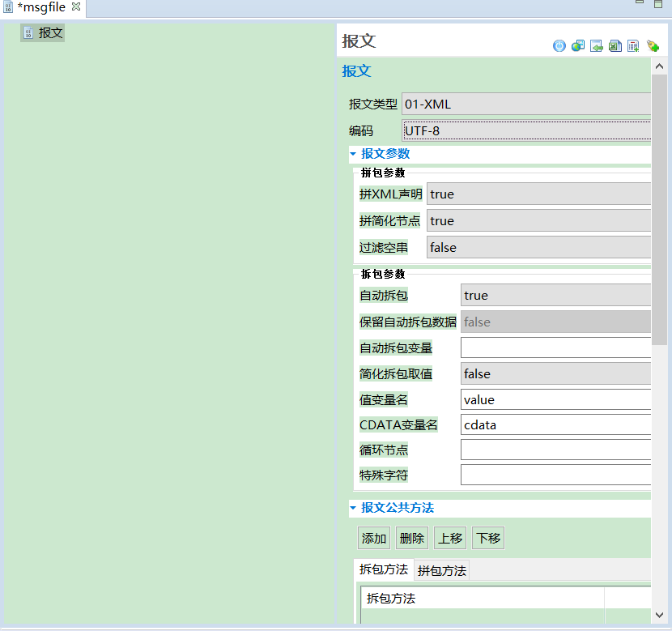Viewport: 672px width, 631px height.
Task: Click the green arrow import icon
Action: pos(597,46)
